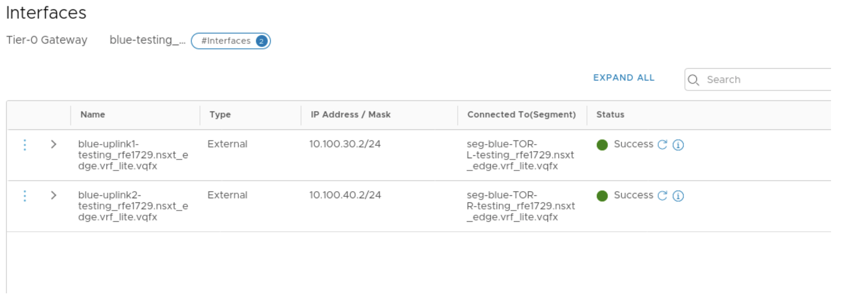The height and width of the screenshot is (296, 868).
Task: Click the search magnifier icon
Action: (x=693, y=80)
